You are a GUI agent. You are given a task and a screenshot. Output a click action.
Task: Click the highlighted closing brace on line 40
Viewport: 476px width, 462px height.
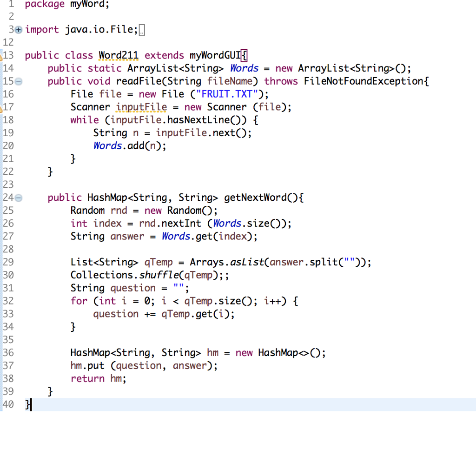click(27, 405)
